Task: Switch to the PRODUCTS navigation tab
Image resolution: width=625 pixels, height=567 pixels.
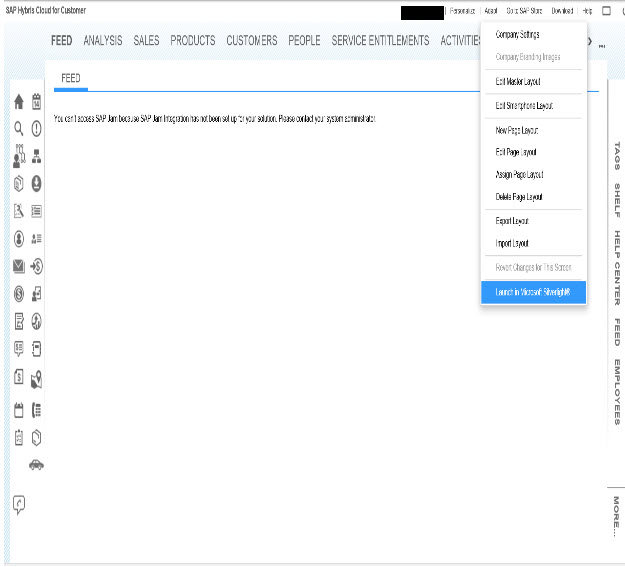Action: coord(193,41)
